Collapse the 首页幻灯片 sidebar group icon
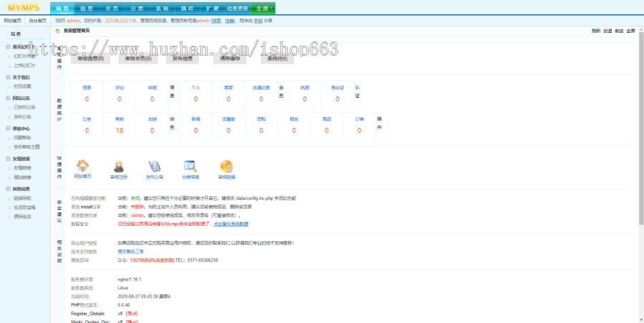644x323 pixels. pyautogui.click(x=8, y=46)
